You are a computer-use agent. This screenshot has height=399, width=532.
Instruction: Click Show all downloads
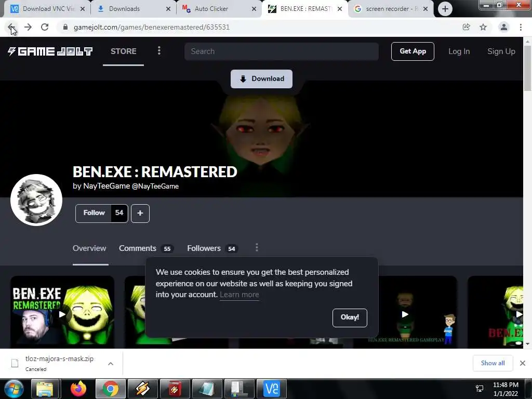pos(493,363)
